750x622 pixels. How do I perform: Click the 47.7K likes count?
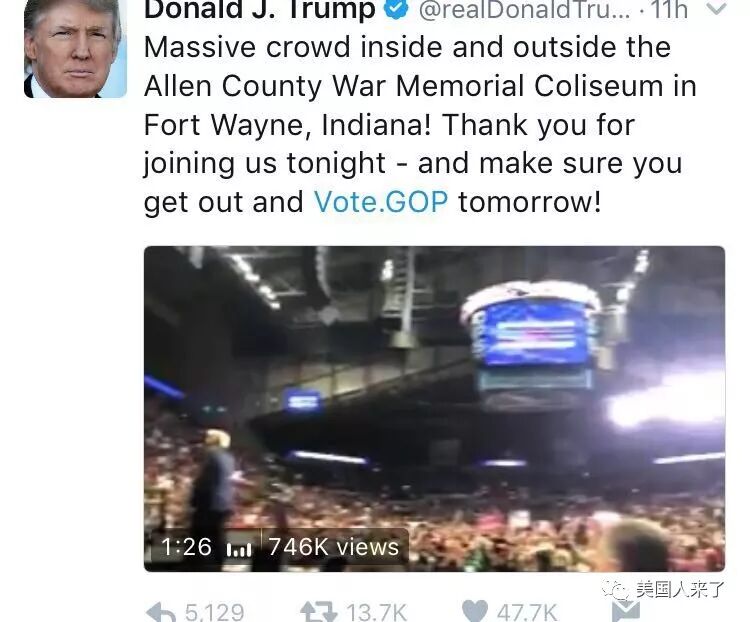point(527,612)
